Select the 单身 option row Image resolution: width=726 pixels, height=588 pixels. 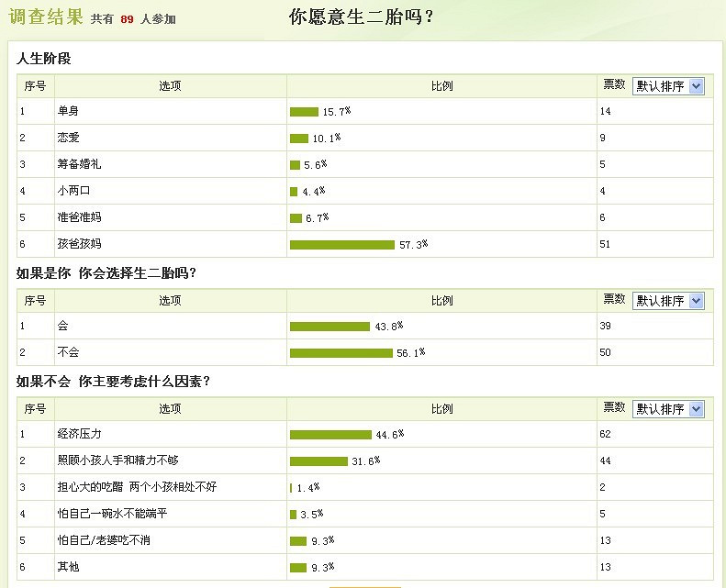tap(365, 111)
